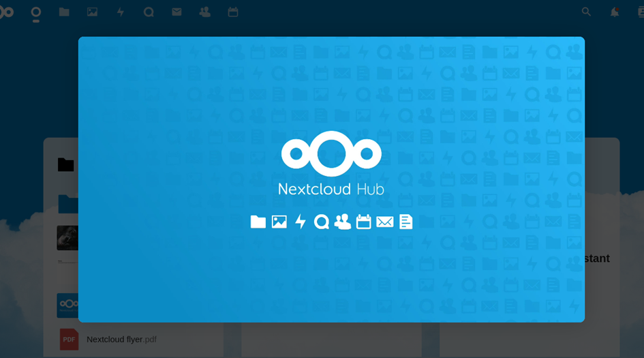The height and width of the screenshot is (358, 644).
Task: Open Photos app from top navigation bar
Action: pos(92,12)
